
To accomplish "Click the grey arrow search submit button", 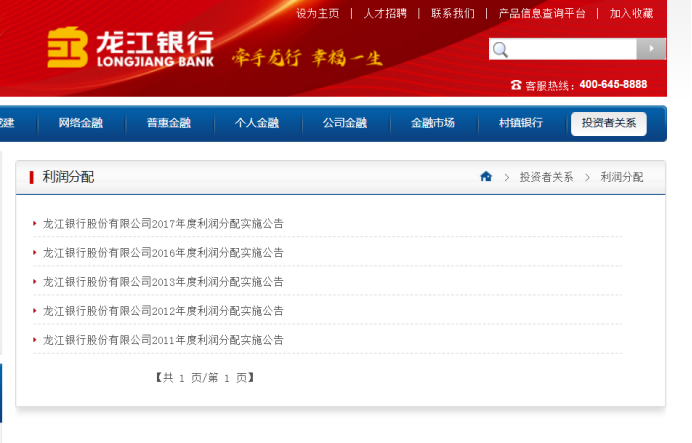I will pos(651,49).
